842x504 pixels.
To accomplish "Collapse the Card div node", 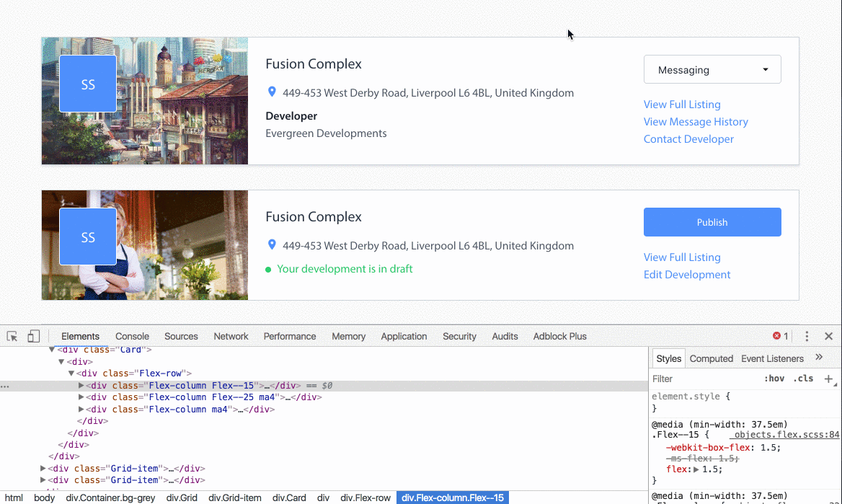I will tap(52, 350).
